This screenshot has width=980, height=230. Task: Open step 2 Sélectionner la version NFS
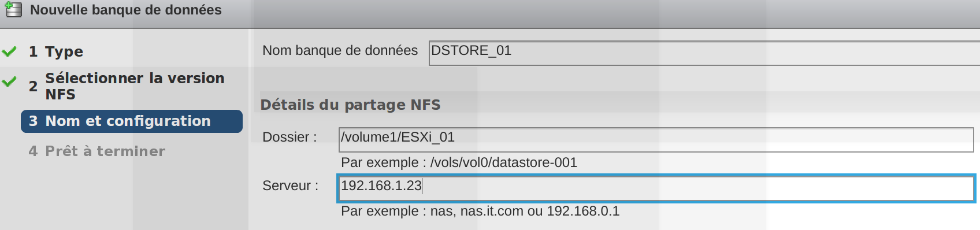click(127, 86)
